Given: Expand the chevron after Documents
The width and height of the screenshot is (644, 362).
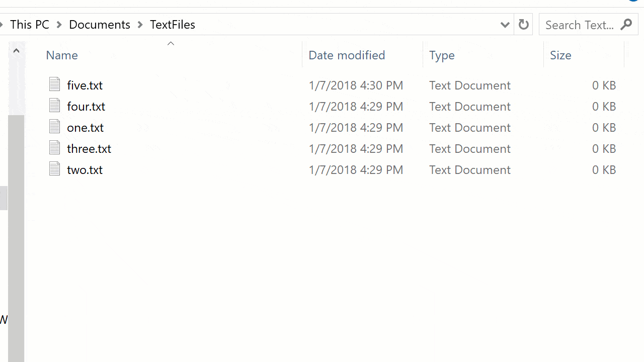Looking at the screenshot, I should pyautogui.click(x=140, y=25).
